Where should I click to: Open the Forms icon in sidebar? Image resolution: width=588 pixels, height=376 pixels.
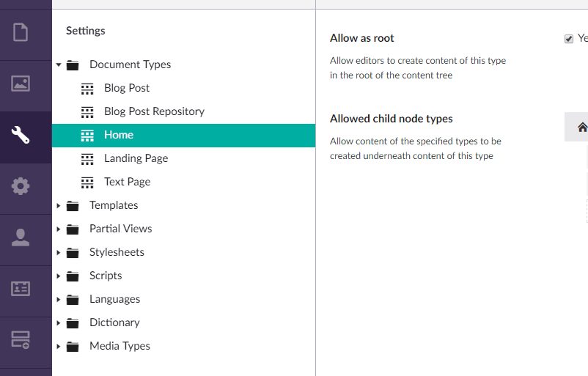[x=21, y=339]
